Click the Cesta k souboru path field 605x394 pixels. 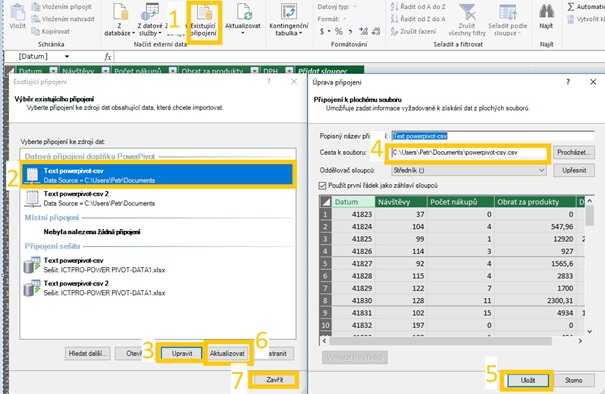pyautogui.click(x=468, y=152)
